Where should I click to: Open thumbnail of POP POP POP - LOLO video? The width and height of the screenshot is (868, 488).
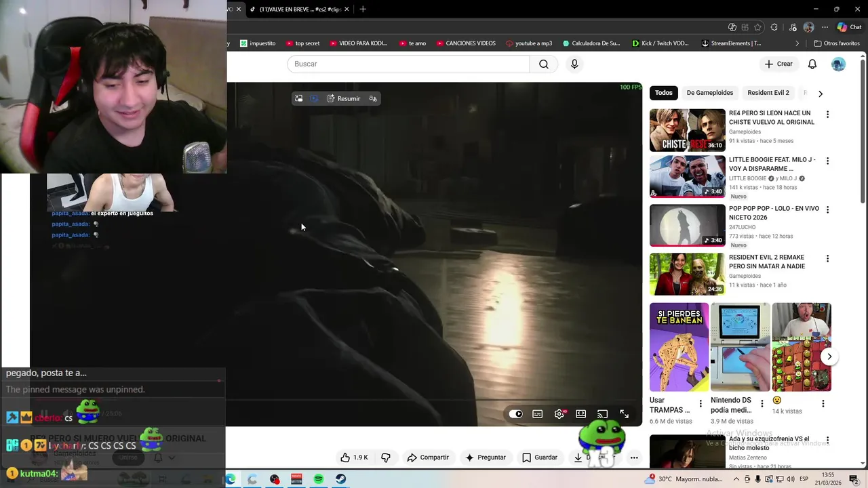tap(688, 226)
